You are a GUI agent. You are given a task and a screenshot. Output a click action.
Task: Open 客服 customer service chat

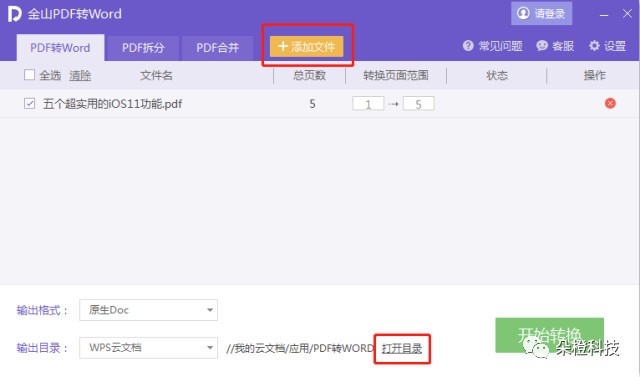555,46
